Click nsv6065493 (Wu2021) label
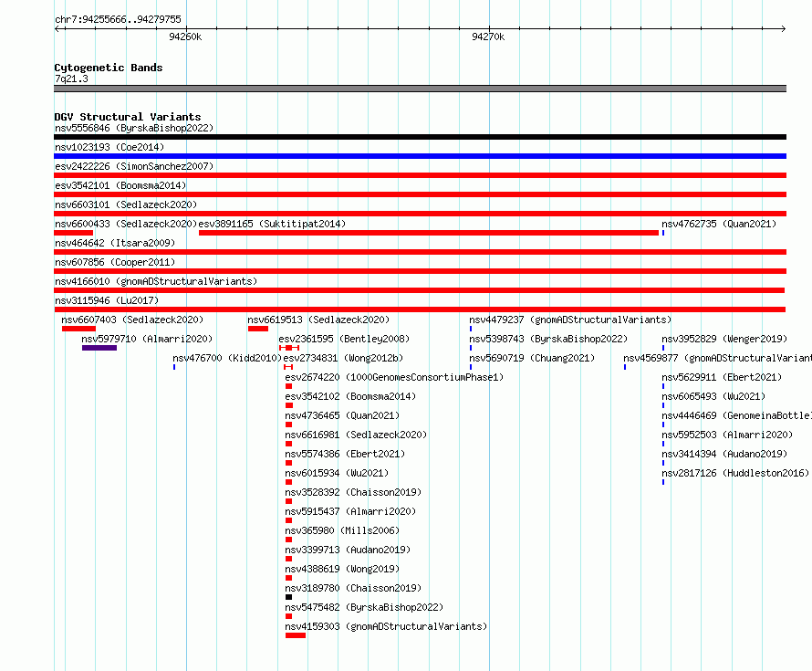Viewport: 812px width, 671px height. (x=713, y=396)
